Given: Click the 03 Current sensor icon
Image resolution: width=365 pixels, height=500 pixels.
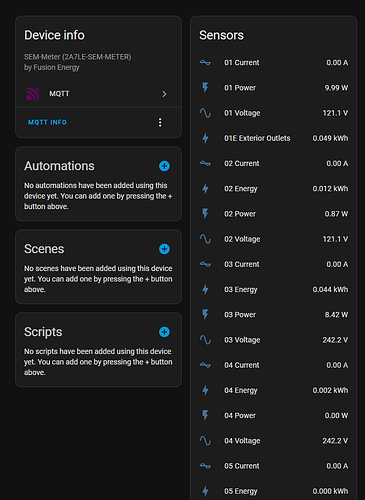Looking at the screenshot, I should tap(205, 264).
